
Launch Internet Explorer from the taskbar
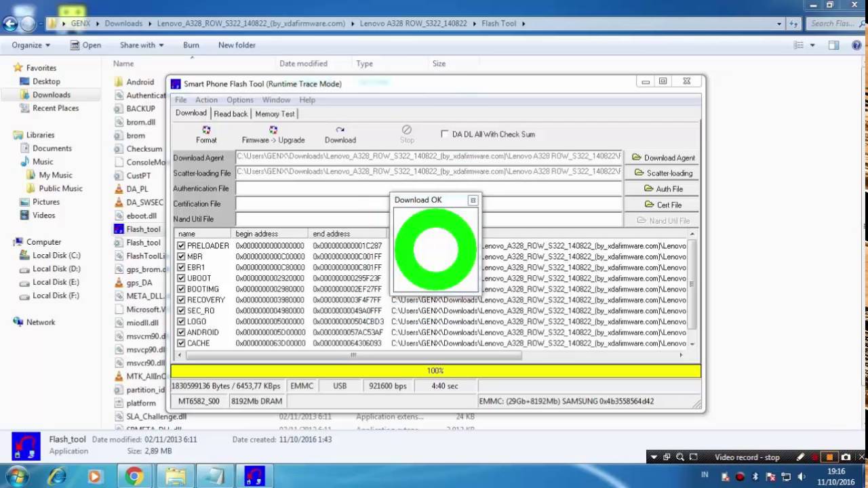(x=56, y=476)
